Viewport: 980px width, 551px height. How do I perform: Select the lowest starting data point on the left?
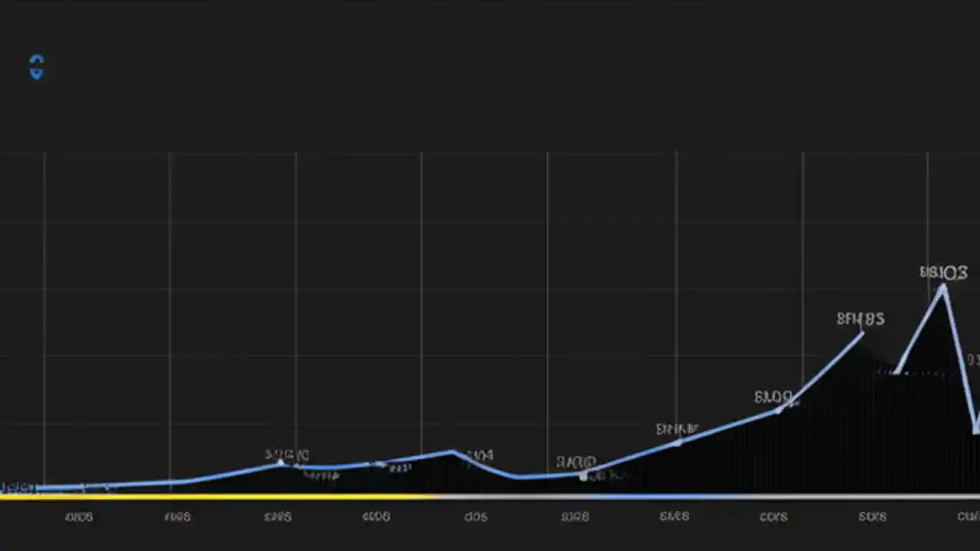click(11, 486)
